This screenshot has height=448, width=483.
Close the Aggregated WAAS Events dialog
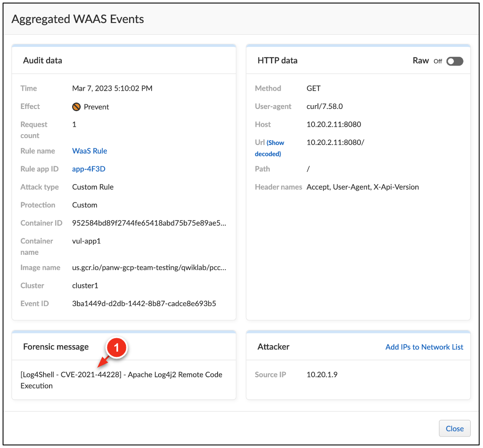[454, 428]
